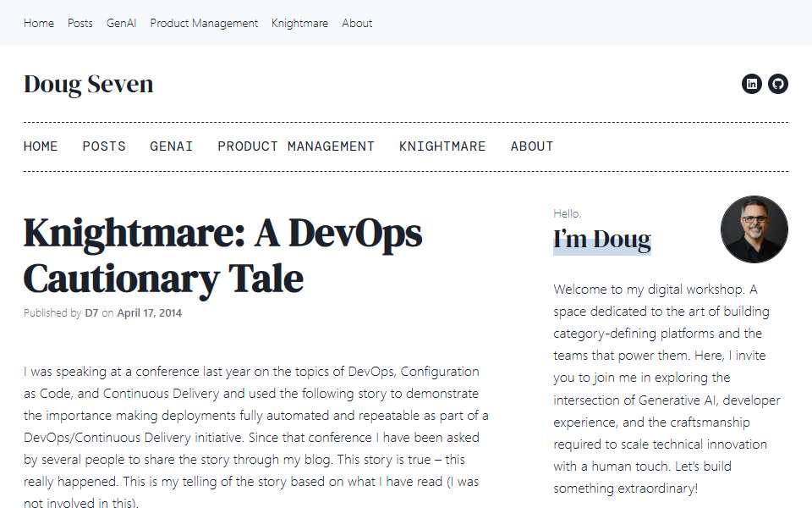Click the sidebar line 'Welcome to my digital workshop. A'

[x=655, y=290]
